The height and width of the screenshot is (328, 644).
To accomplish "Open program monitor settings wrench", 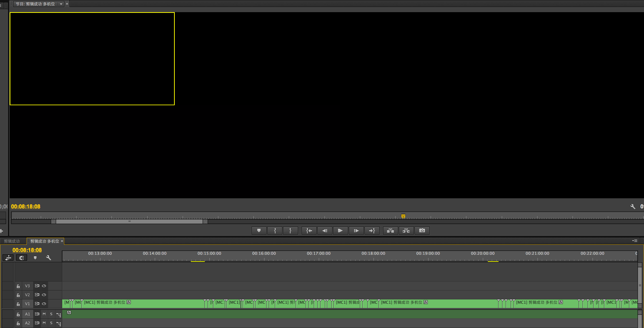I will [x=633, y=207].
